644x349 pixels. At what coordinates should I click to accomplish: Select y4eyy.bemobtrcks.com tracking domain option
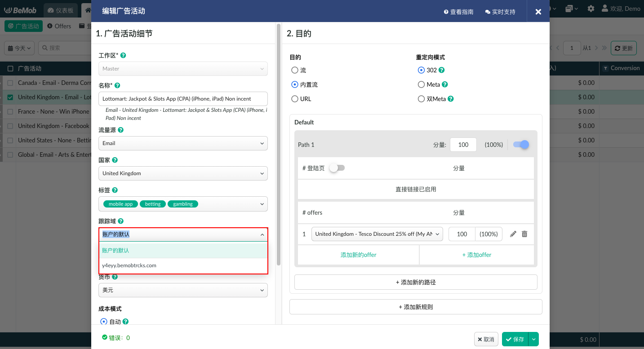183,265
